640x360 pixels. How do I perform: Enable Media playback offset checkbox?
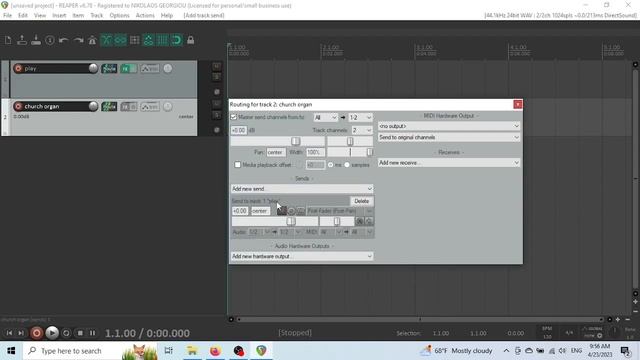pos(238,165)
